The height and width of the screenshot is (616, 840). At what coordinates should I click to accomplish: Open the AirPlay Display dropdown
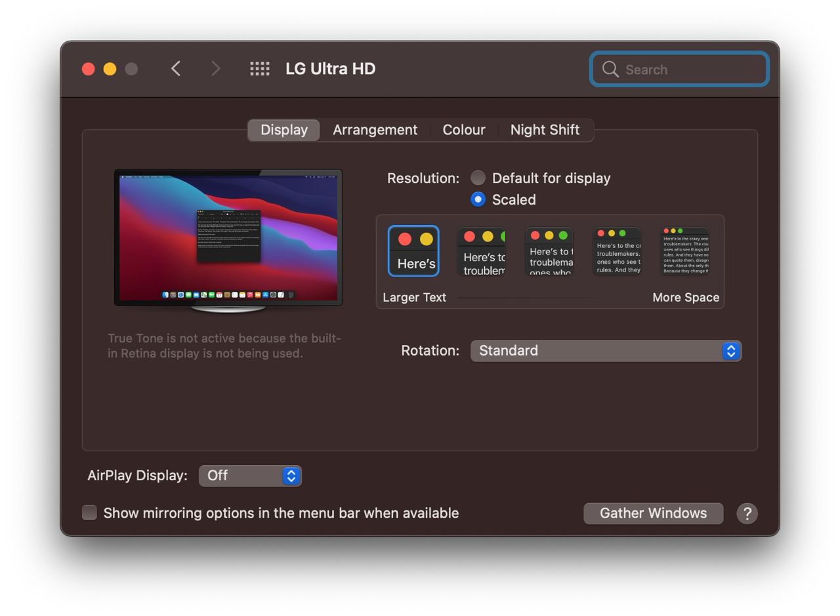[x=250, y=476]
